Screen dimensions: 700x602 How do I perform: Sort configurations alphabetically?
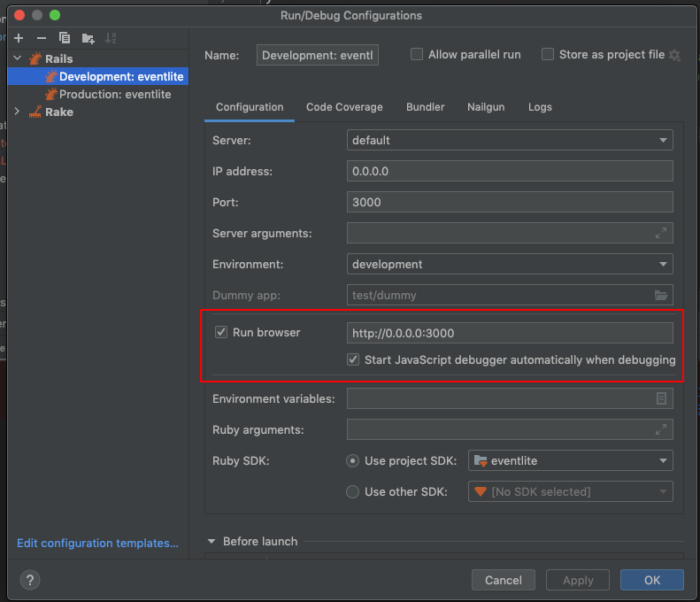point(111,38)
